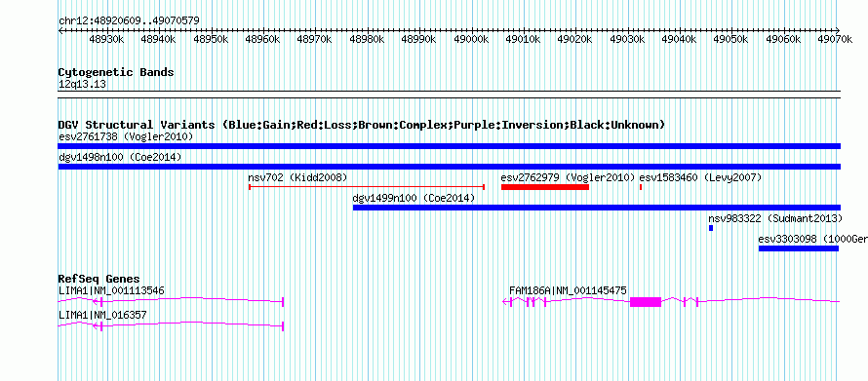Click the chr12:48920609..49070579 coordinates label

click(x=129, y=21)
